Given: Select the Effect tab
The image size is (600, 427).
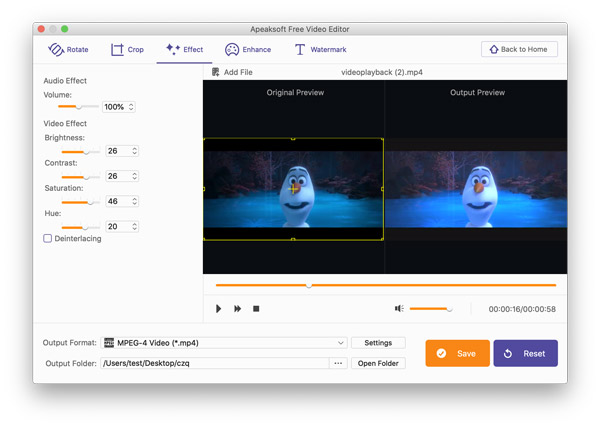Looking at the screenshot, I should point(184,49).
